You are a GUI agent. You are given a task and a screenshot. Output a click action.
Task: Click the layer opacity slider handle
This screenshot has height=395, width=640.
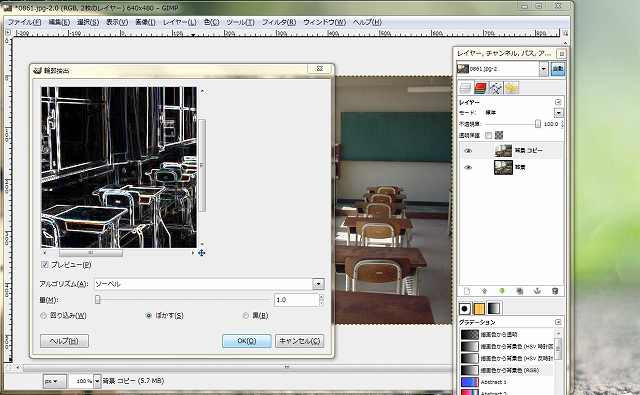(538, 124)
